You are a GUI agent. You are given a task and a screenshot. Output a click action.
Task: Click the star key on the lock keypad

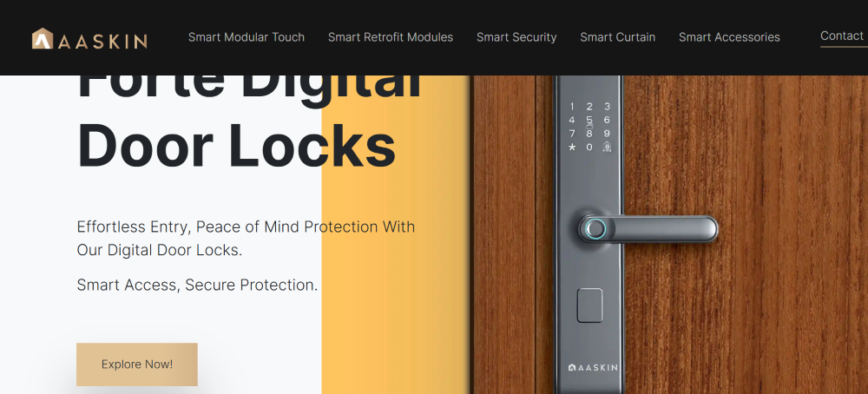(572, 148)
